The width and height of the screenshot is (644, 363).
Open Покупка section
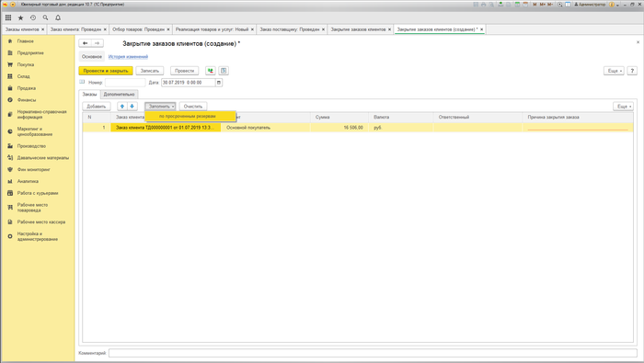click(26, 65)
